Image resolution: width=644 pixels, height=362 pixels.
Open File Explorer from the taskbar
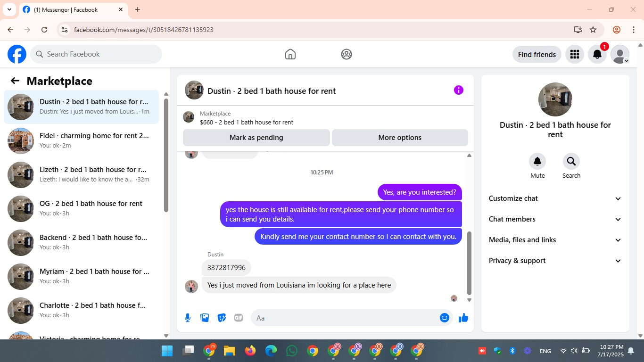tap(230, 351)
